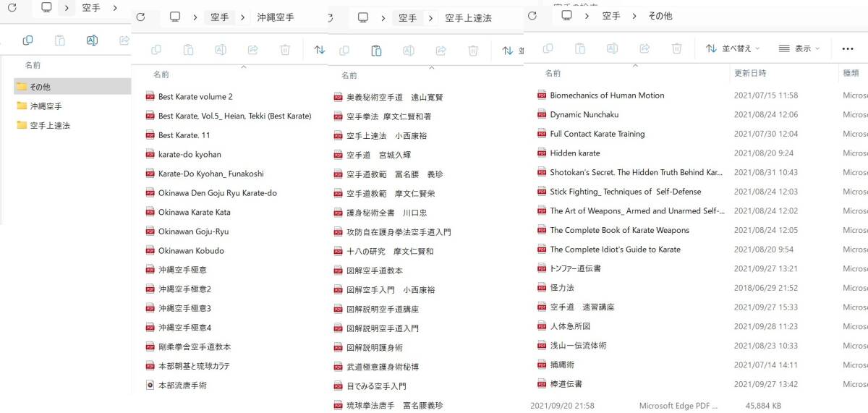This screenshot has width=868, height=413.
Task: Select the Okinawan Kobudo PDF file
Action: 191,251
